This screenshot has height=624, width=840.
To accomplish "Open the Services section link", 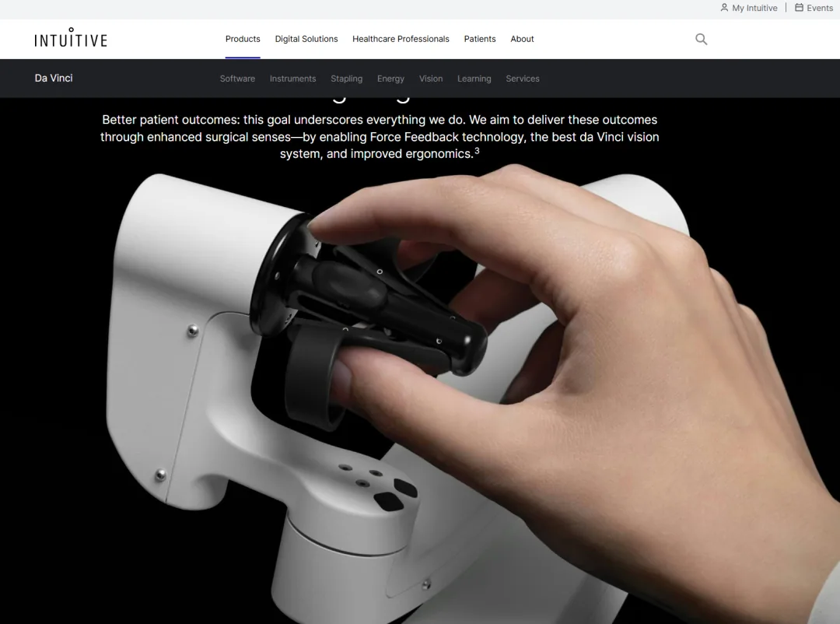I will pos(523,79).
